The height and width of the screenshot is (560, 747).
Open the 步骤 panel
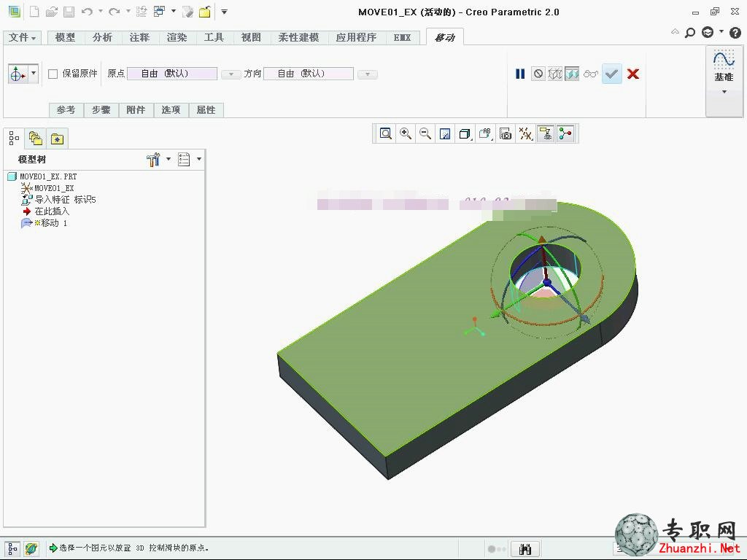tap(101, 110)
